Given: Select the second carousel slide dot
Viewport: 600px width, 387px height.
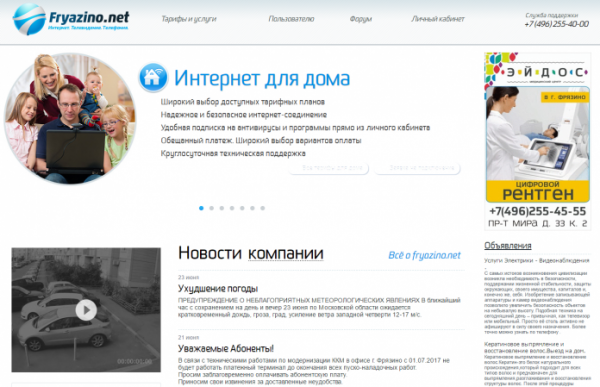Looking at the screenshot, I should click(212, 208).
